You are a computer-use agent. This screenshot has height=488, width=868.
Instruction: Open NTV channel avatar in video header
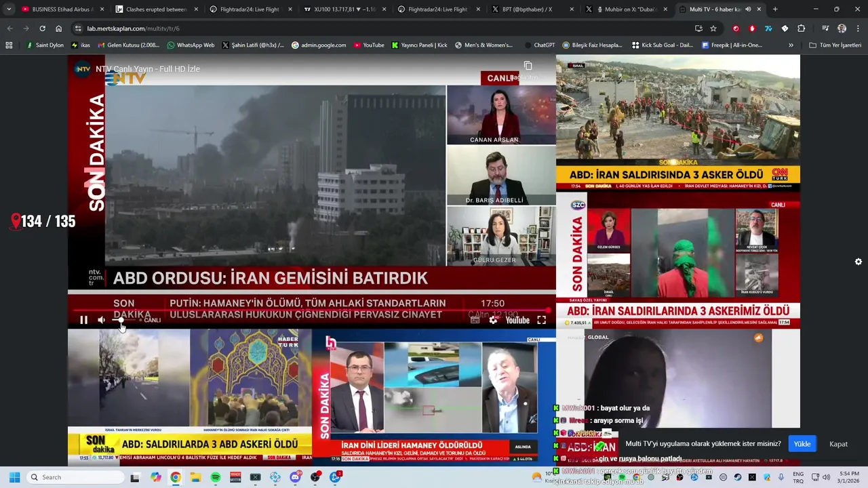(83, 69)
